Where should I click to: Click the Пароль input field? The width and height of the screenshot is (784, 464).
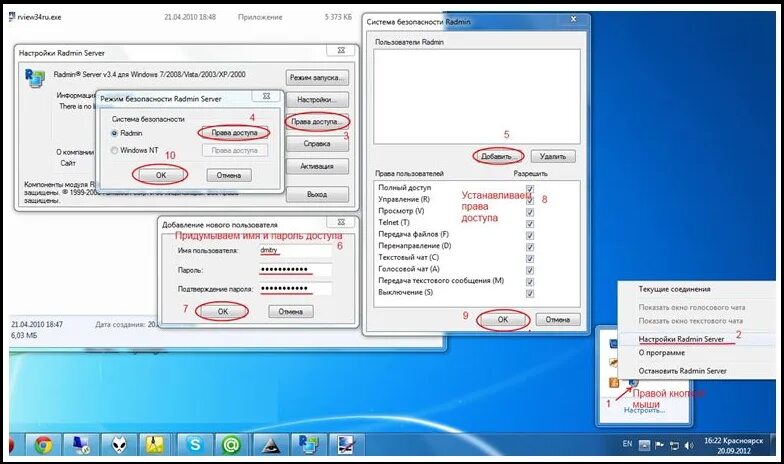coord(295,270)
